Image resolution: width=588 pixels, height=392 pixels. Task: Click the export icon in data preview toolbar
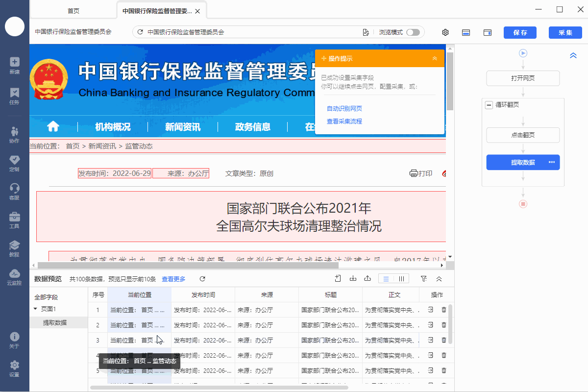point(368,279)
